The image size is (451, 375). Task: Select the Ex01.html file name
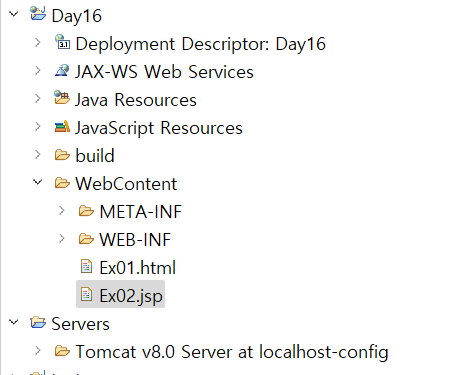click(138, 268)
